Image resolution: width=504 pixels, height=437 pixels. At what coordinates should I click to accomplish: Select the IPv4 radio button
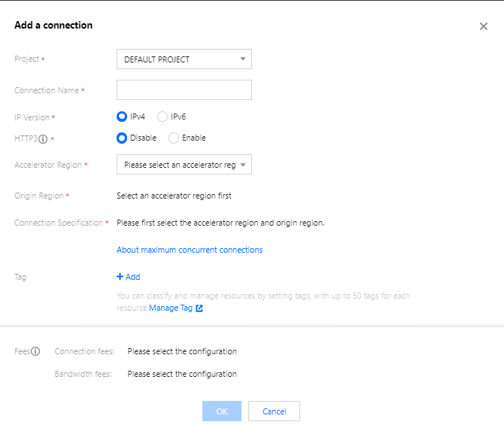[122, 117]
